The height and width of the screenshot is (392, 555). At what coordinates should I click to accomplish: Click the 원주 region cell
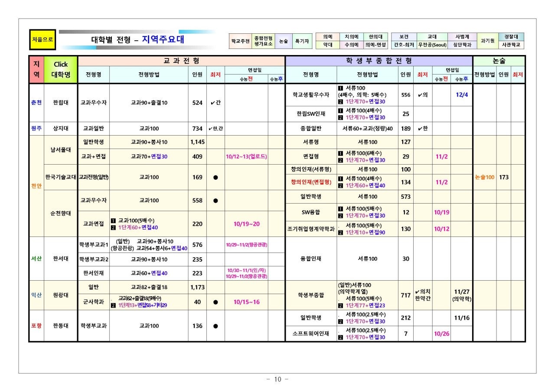36,129
